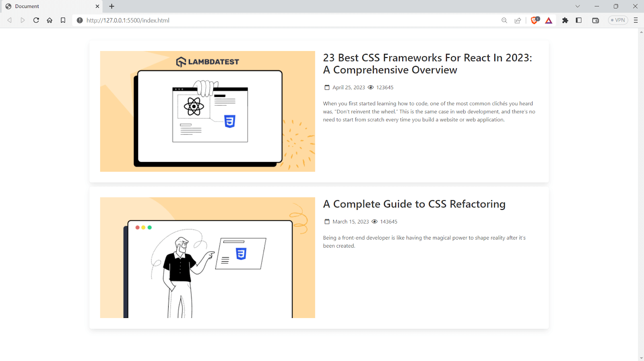Viewport: 644px width, 361px height.
Task: Open the React CSS frameworks article thumbnail
Action: coord(208,111)
